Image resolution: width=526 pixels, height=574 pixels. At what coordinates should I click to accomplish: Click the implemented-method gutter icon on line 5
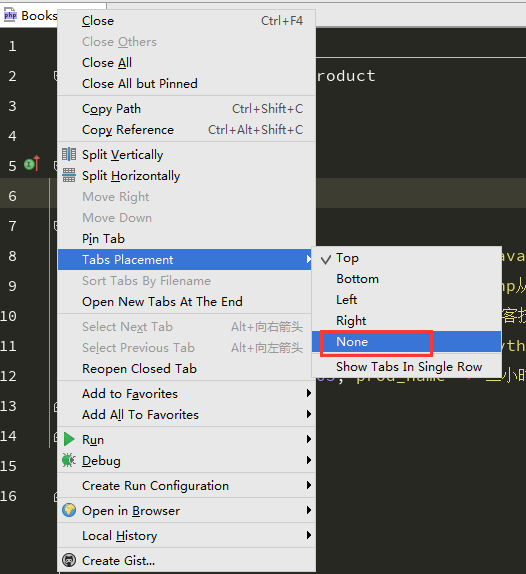coord(32,164)
